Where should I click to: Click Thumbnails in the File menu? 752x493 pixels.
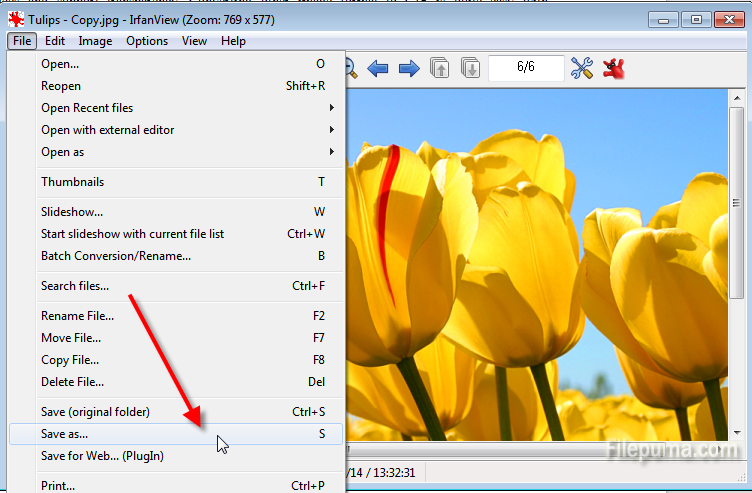pyautogui.click(x=72, y=182)
